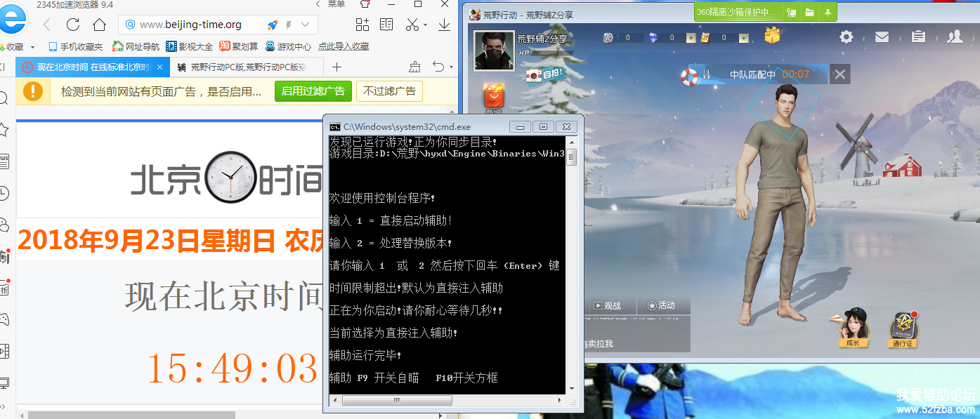Click 启用过滤广告 green button
This screenshot has width=980, height=419.
click(313, 91)
